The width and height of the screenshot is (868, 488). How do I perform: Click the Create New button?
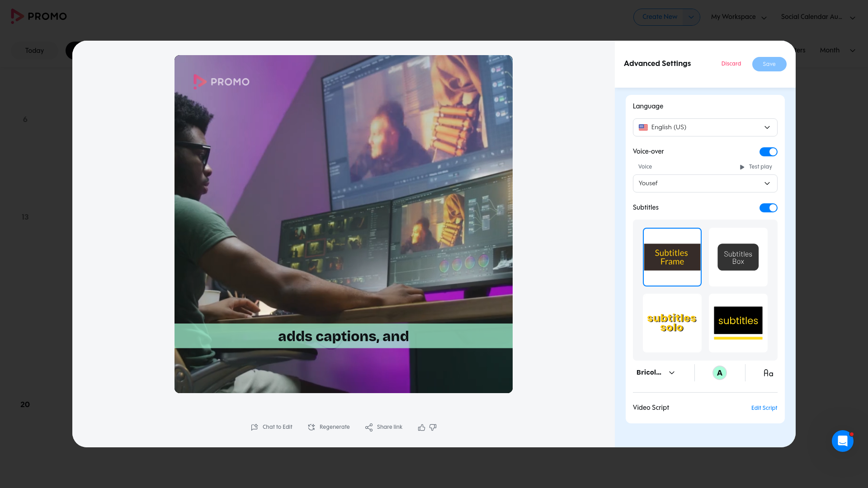[660, 17]
